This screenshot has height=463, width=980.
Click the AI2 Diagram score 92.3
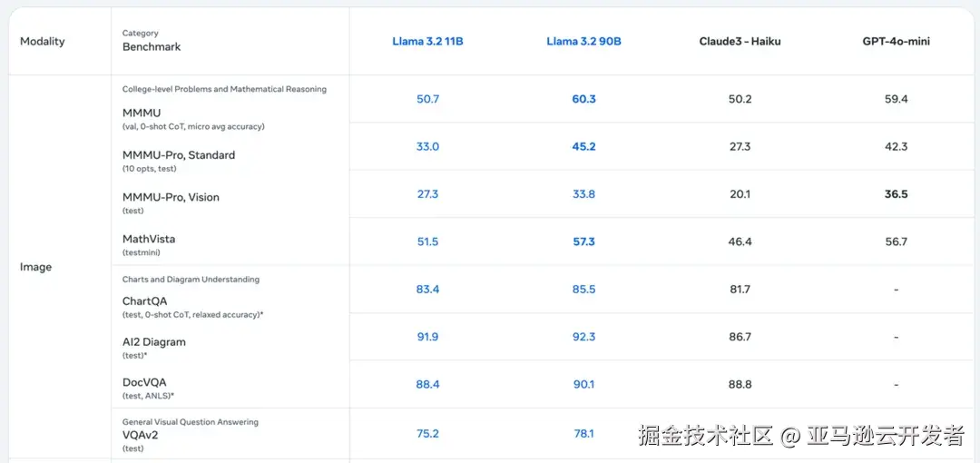[x=583, y=337]
